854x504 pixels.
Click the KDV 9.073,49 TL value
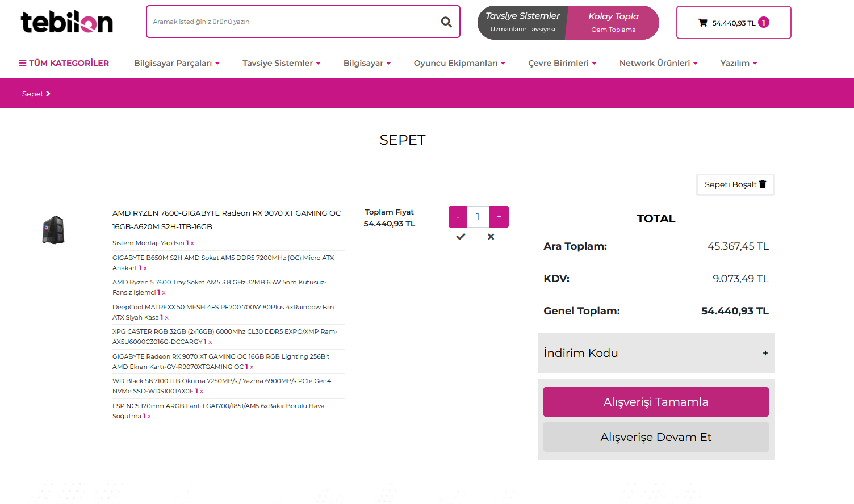pos(740,279)
